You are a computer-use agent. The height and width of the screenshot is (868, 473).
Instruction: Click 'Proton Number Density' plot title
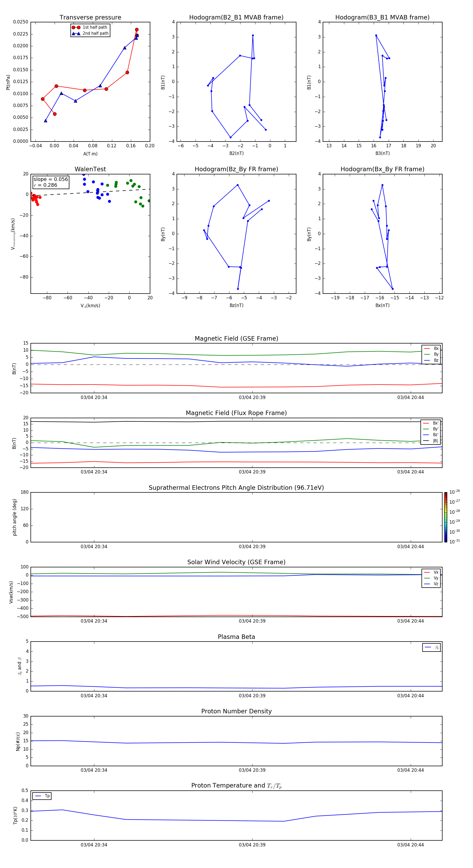pyautogui.click(x=236, y=711)
